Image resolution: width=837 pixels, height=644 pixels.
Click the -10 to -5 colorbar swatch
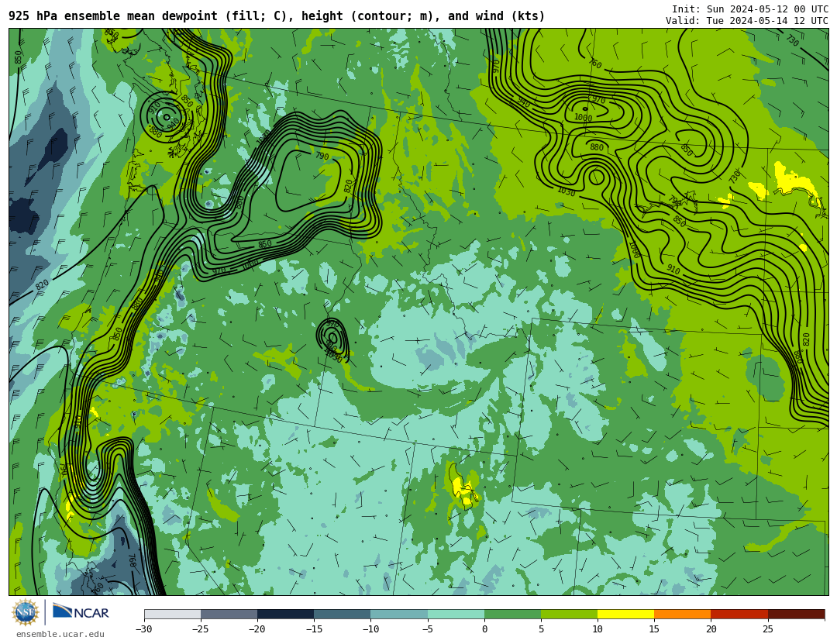click(399, 614)
